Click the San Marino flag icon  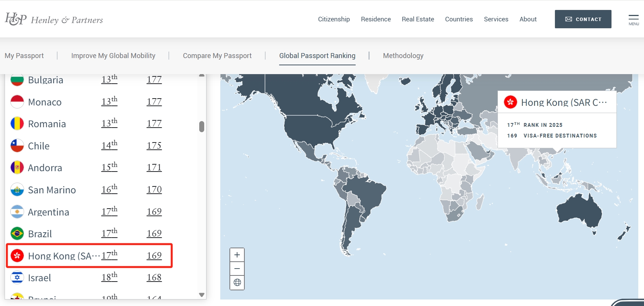pyautogui.click(x=17, y=190)
